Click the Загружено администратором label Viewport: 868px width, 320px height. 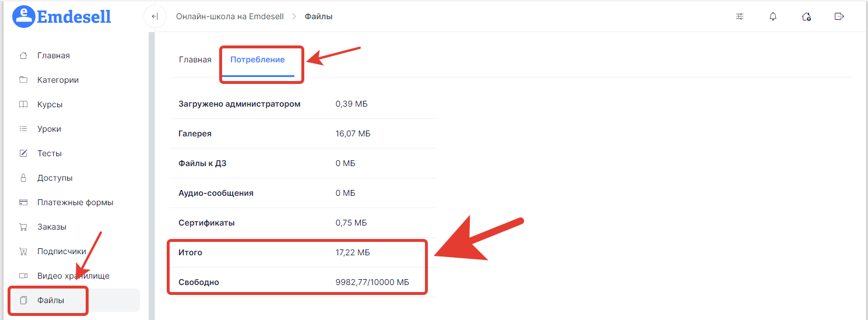(240, 104)
